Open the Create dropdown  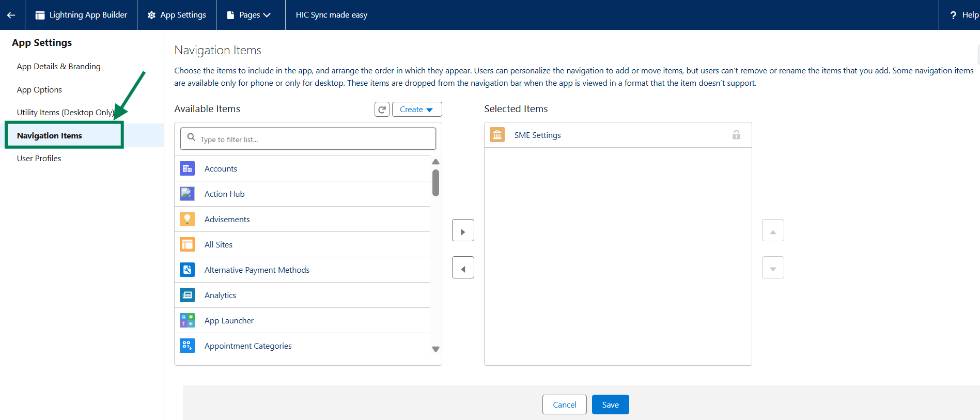(416, 110)
